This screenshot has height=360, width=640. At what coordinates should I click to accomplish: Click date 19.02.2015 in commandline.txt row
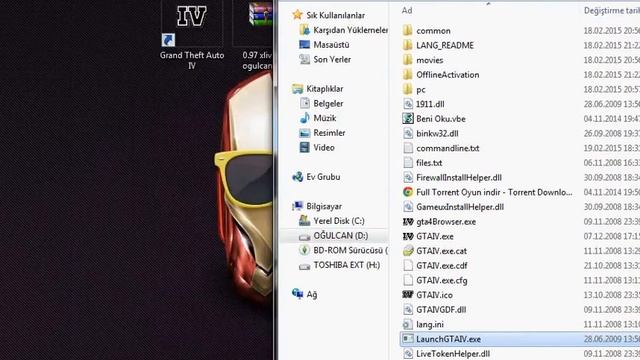[611, 148]
